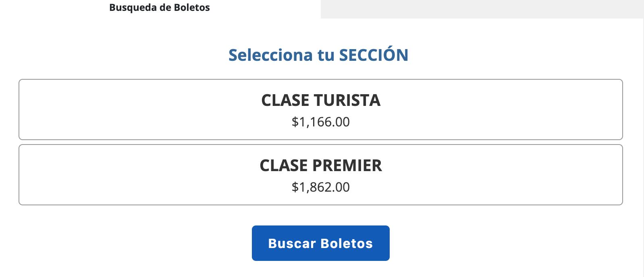Click the CLASE PREMIER title text
This screenshot has width=644, height=277.
pos(321,165)
